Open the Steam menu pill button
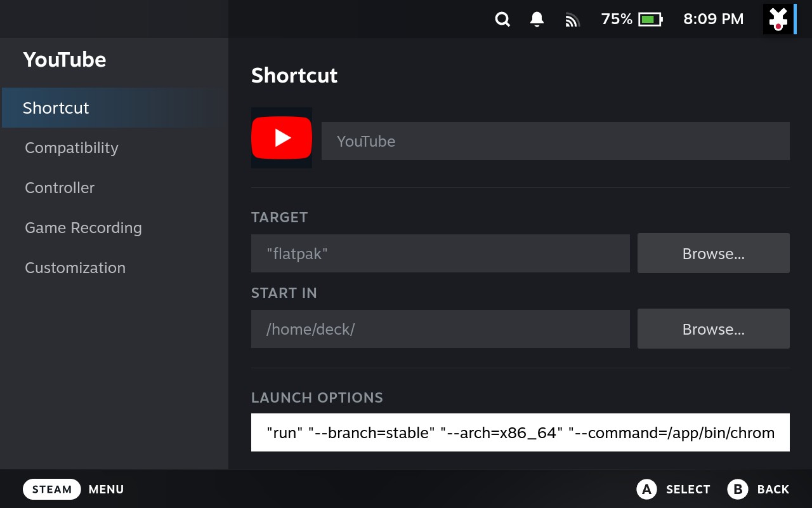 pyautogui.click(x=52, y=489)
